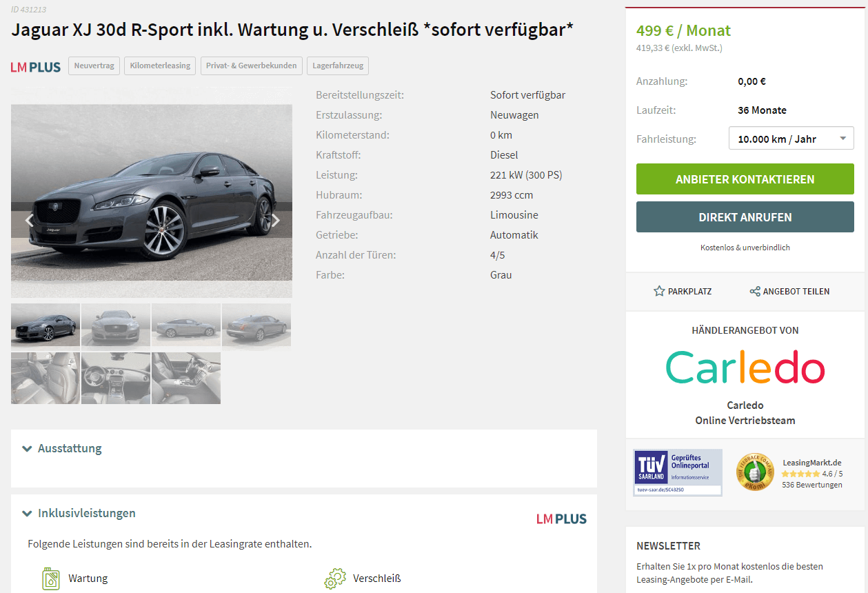
Task: Select the Kilometerleasing tag
Action: [x=160, y=66]
